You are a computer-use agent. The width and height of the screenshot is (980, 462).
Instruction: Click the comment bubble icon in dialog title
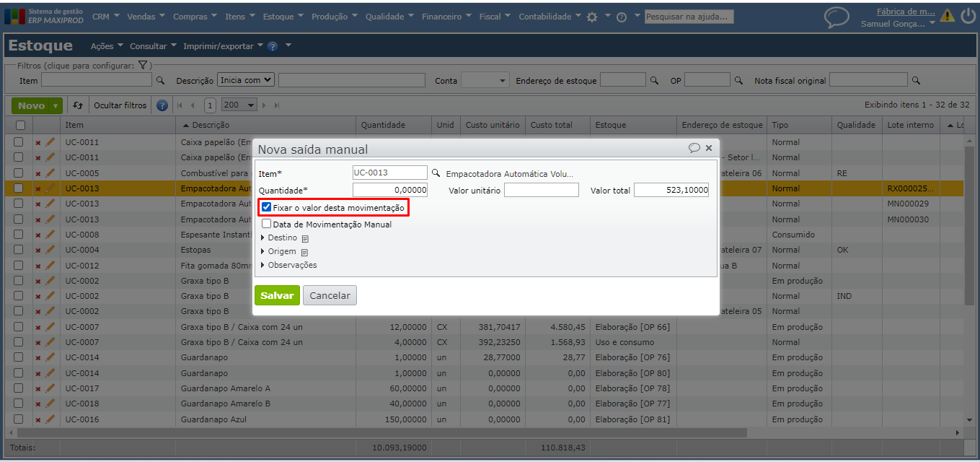pyautogui.click(x=694, y=147)
